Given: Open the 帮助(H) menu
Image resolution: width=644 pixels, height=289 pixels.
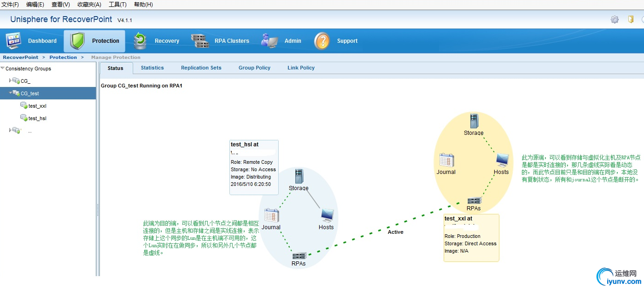Looking at the screenshot, I should (x=143, y=5).
